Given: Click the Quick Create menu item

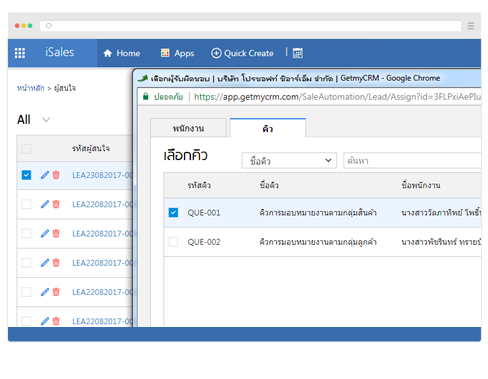Looking at the screenshot, I should click(242, 53).
